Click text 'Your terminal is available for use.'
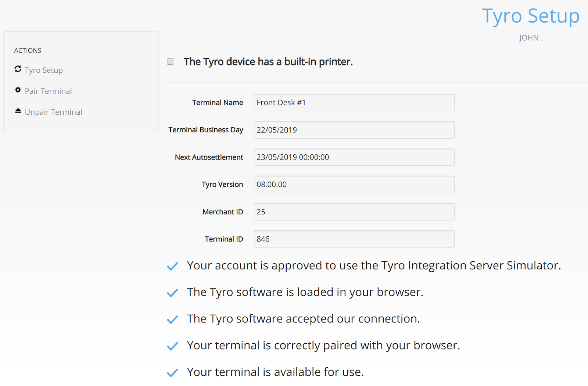 (276, 372)
